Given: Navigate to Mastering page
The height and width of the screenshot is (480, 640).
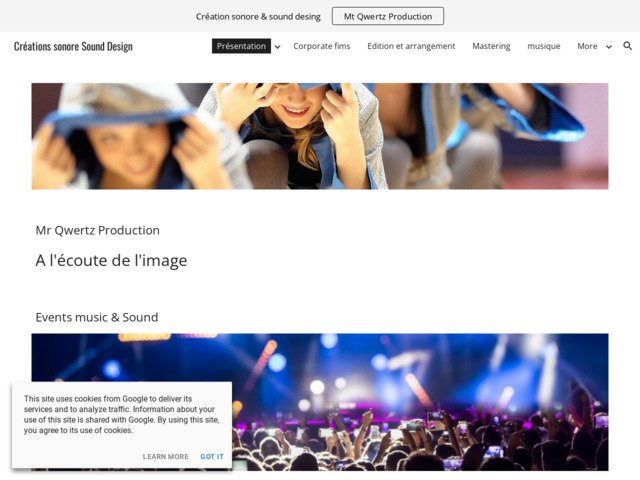Looking at the screenshot, I should tap(491, 46).
